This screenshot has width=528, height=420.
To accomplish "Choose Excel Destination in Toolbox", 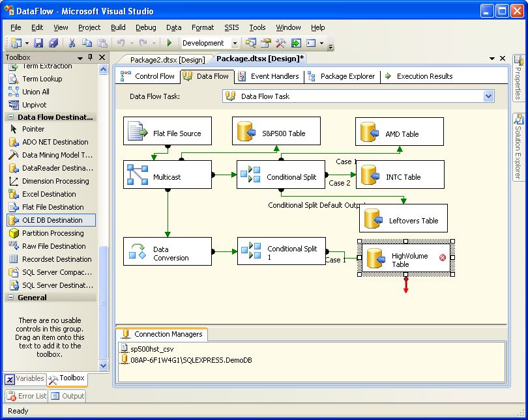I will click(51, 194).
